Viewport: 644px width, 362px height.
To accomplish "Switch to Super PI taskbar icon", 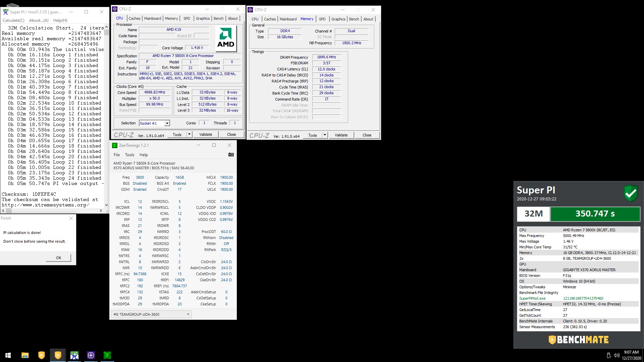I will point(74,355).
